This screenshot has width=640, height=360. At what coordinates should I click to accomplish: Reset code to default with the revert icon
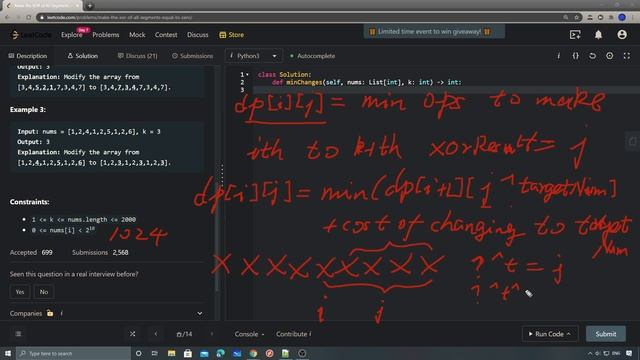[592, 56]
